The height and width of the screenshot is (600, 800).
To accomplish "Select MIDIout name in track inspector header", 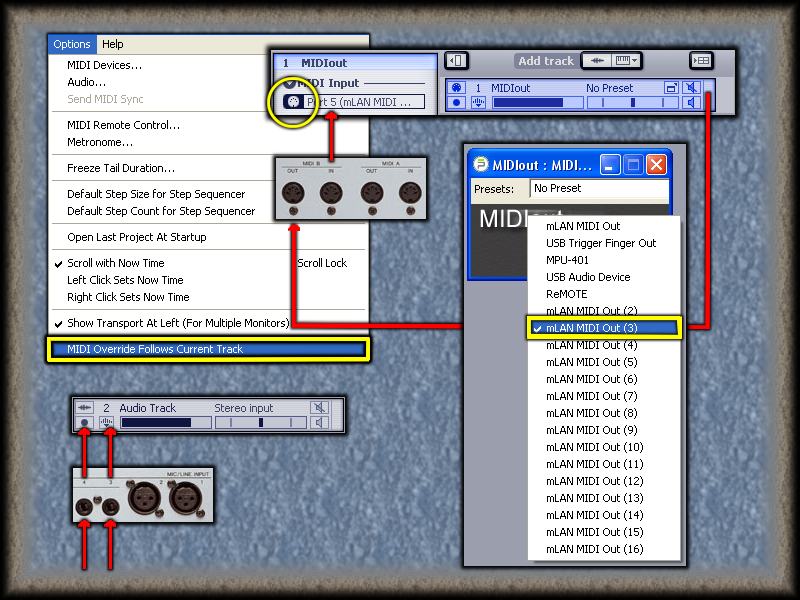I will (324, 63).
